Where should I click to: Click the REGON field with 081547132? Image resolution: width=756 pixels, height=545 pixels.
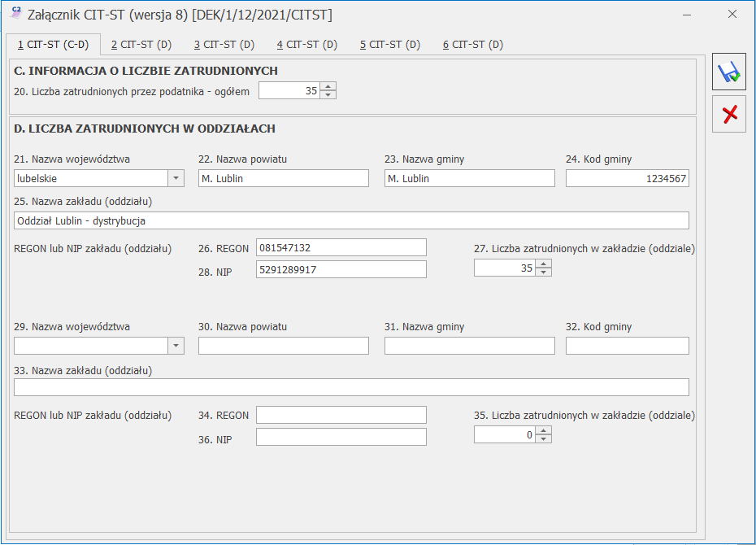(341, 246)
